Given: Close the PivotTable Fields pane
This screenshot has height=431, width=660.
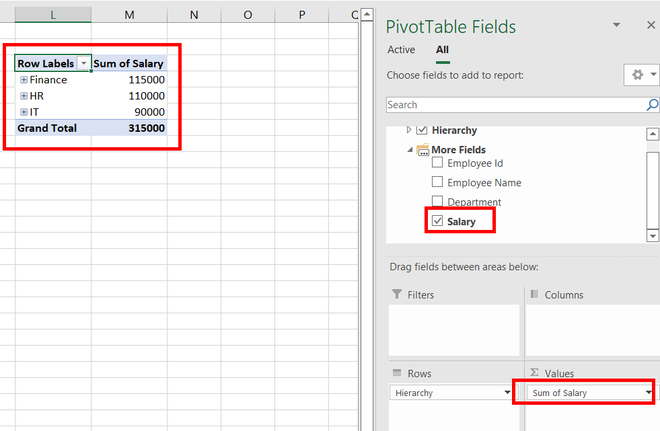Looking at the screenshot, I should (x=651, y=25).
